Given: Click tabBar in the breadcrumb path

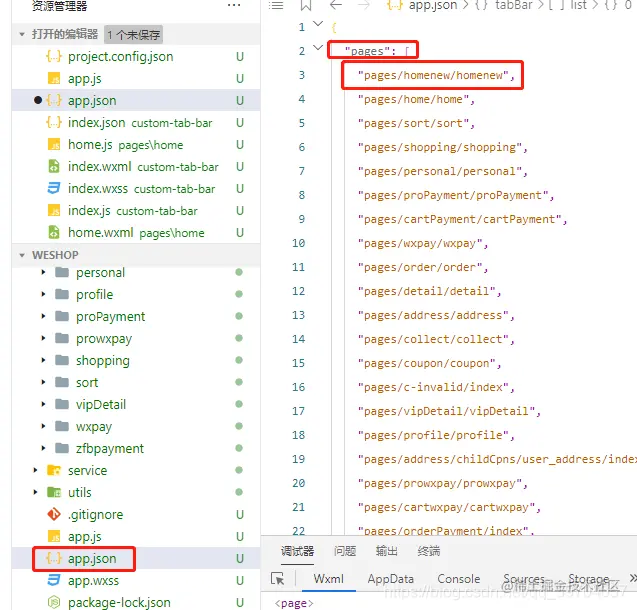Looking at the screenshot, I should 513,5.
